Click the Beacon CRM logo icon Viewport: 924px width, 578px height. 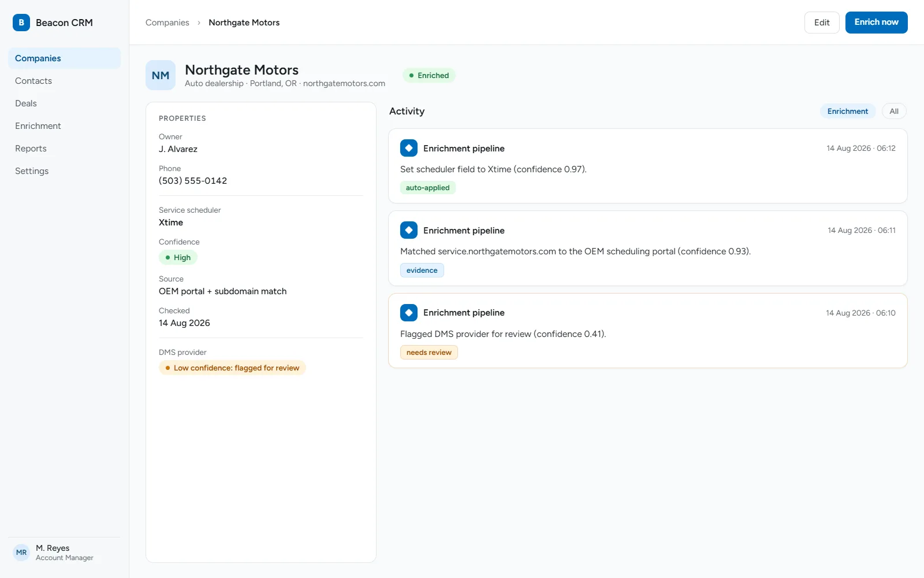click(x=21, y=23)
